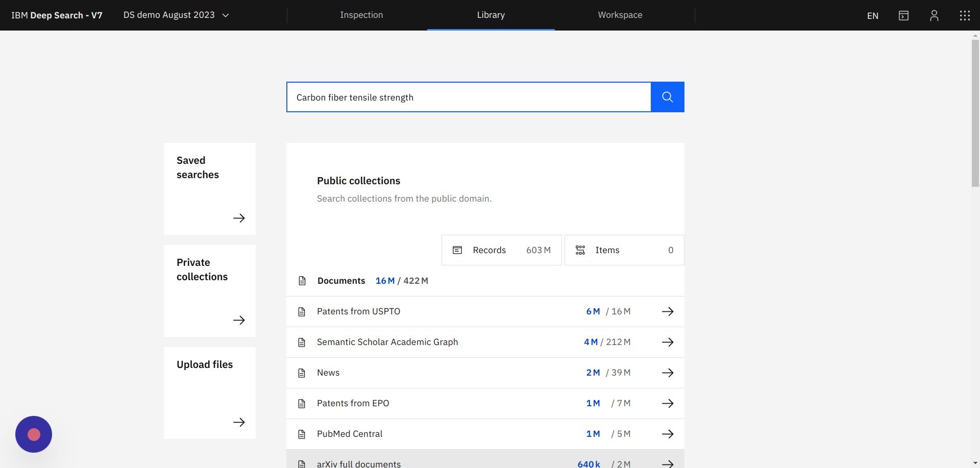Click the 1M / 5M count for PubMed Central
Viewport: 980px width, 468px height.
[608, 434]
